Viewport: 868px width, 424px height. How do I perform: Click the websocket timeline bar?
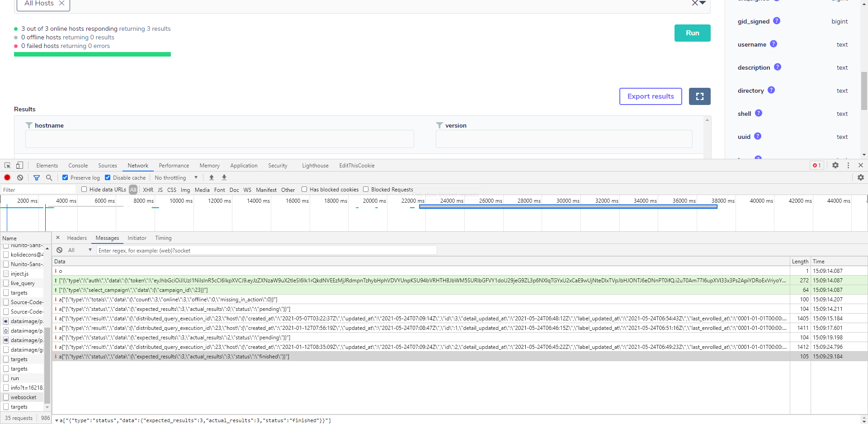coord(568,207)
